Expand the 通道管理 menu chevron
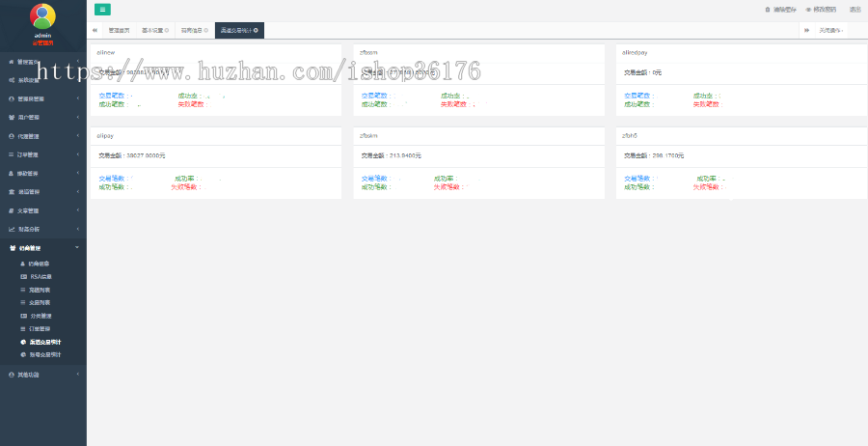868x446 pixels. pos(77,192)
